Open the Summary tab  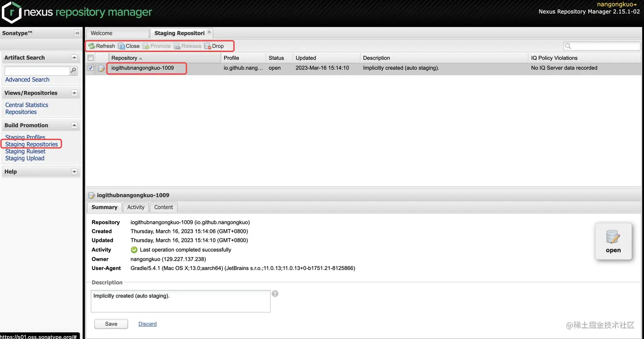(104, 207)
